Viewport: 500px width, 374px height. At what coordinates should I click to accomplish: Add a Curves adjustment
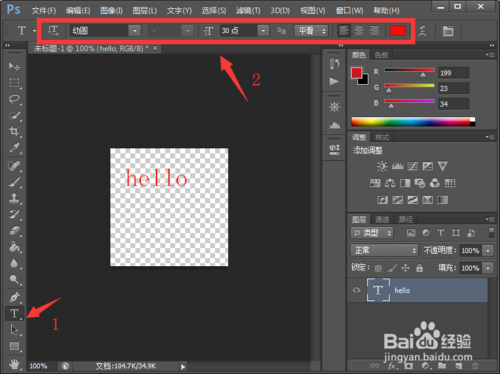(413, 166)
